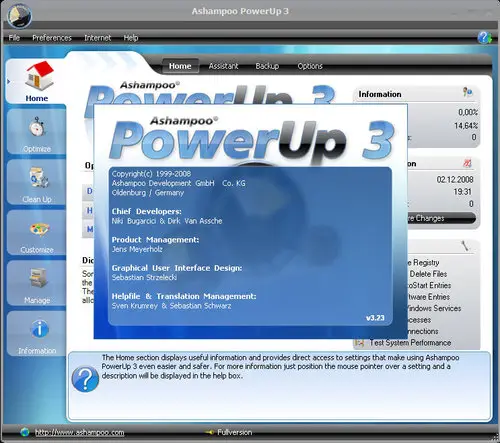Switch to the Backup tab
500x443 pixels.
click(267, 66)
